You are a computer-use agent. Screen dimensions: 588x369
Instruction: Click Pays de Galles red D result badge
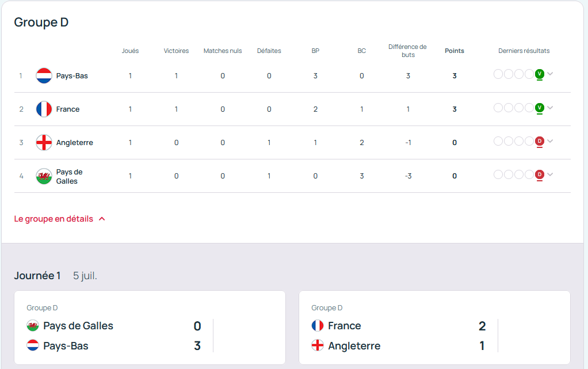(x=540, y=174)
